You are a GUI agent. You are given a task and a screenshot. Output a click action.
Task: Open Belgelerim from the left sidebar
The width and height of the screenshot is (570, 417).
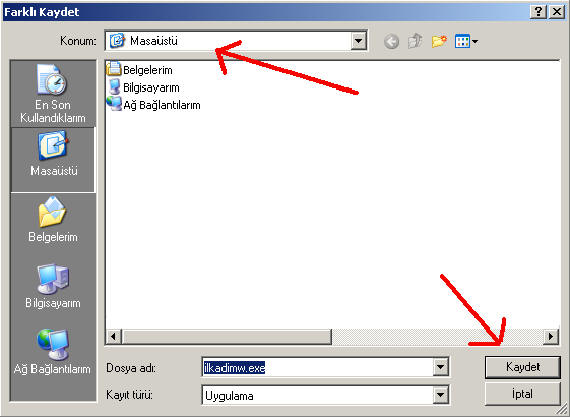click(53, 220)
